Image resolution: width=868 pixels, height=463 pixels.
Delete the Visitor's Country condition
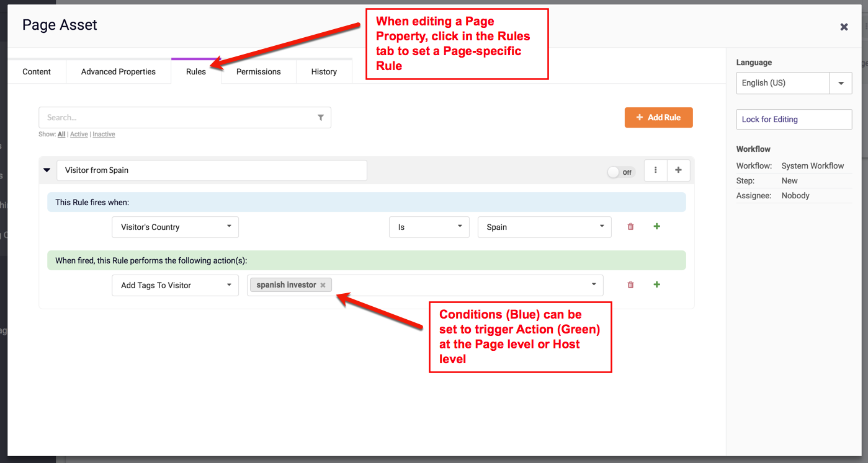click(630, 227)
